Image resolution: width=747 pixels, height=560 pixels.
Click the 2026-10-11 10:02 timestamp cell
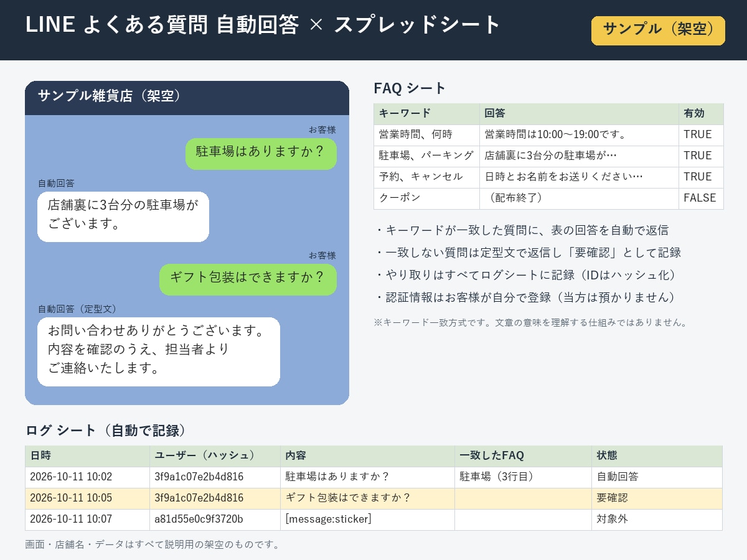tap(87, 477)
